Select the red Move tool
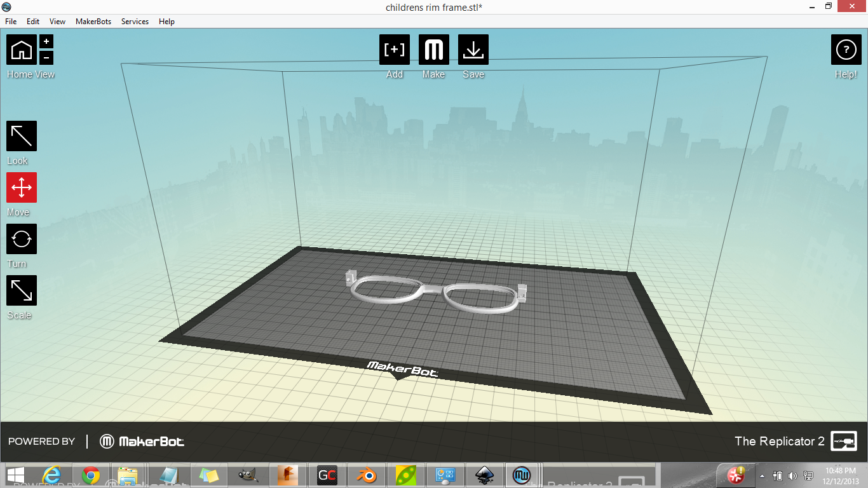Screen dimensions: 868x488 coord(22,187)
